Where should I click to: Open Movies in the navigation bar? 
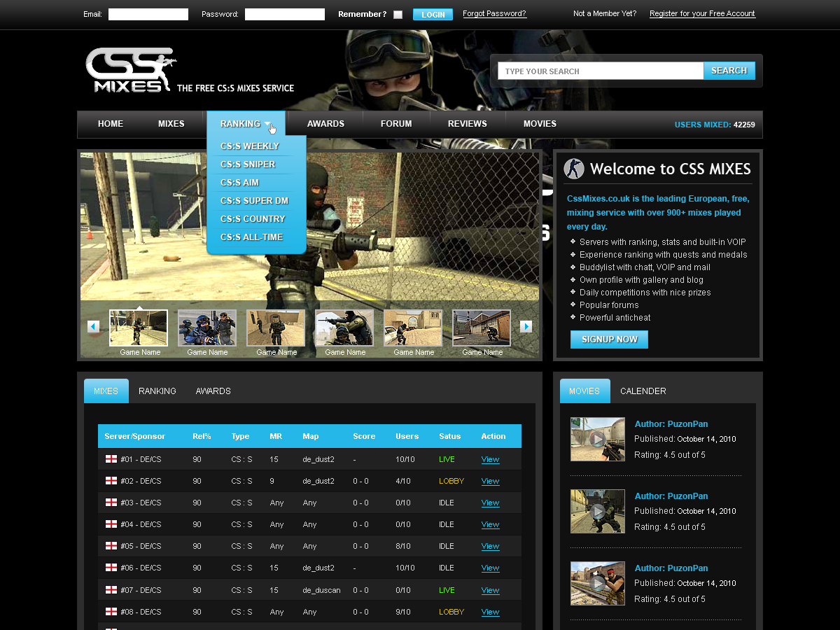[x=540, y=124]
